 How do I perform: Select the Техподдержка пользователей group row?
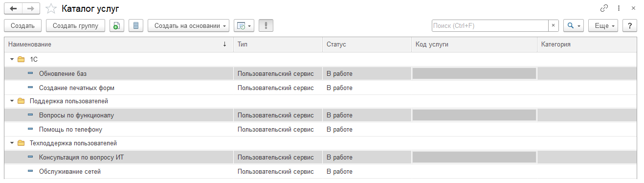pyautogui.click(x=320, y=143)
